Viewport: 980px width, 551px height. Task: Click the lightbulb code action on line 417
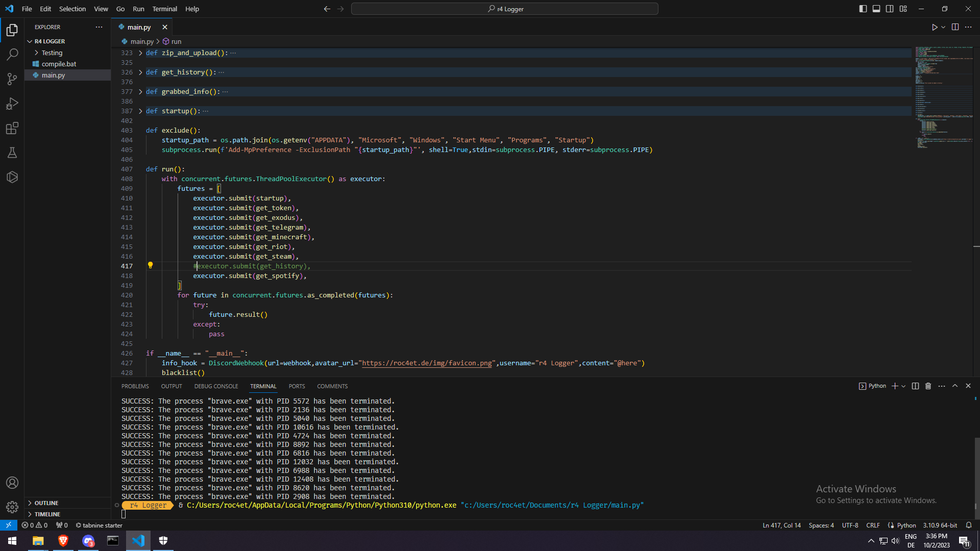[150, 265]
